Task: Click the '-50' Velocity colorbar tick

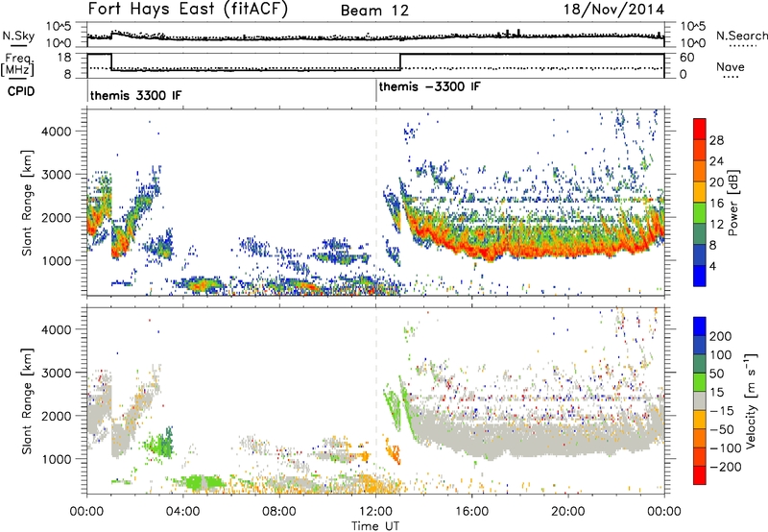Action: pyautogui.click(x=721, y=429)
